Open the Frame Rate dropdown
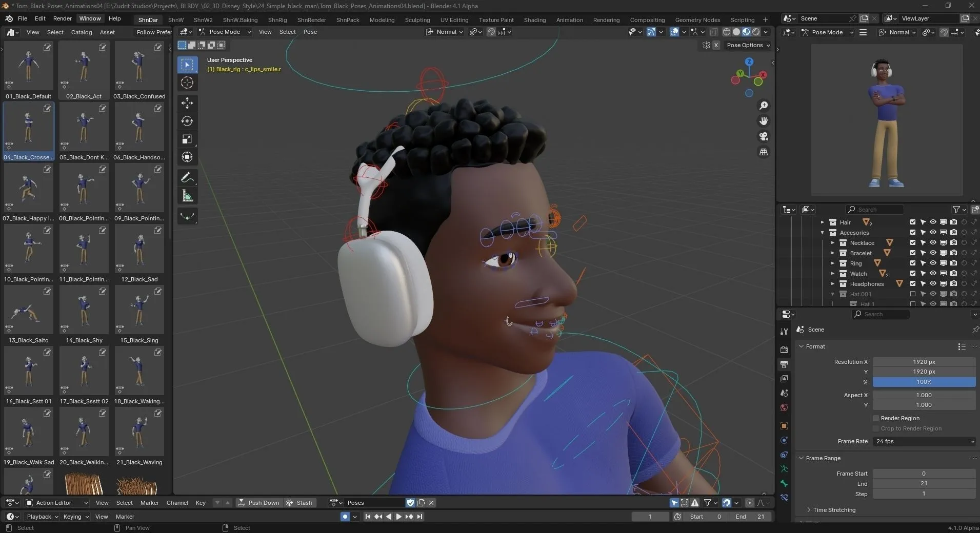This screenshot has height=533, width=980. coord(925,441)
